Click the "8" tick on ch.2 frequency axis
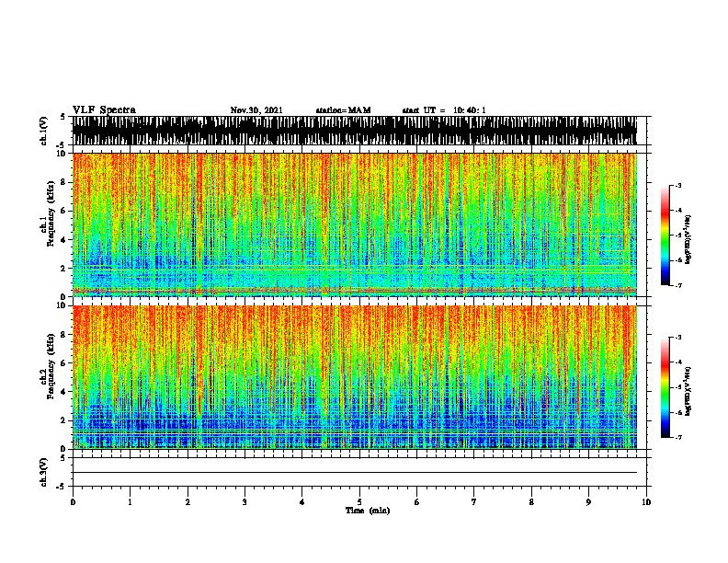This screenshot has height=563, width=728. pyautogui.click(x=64, y=335)
